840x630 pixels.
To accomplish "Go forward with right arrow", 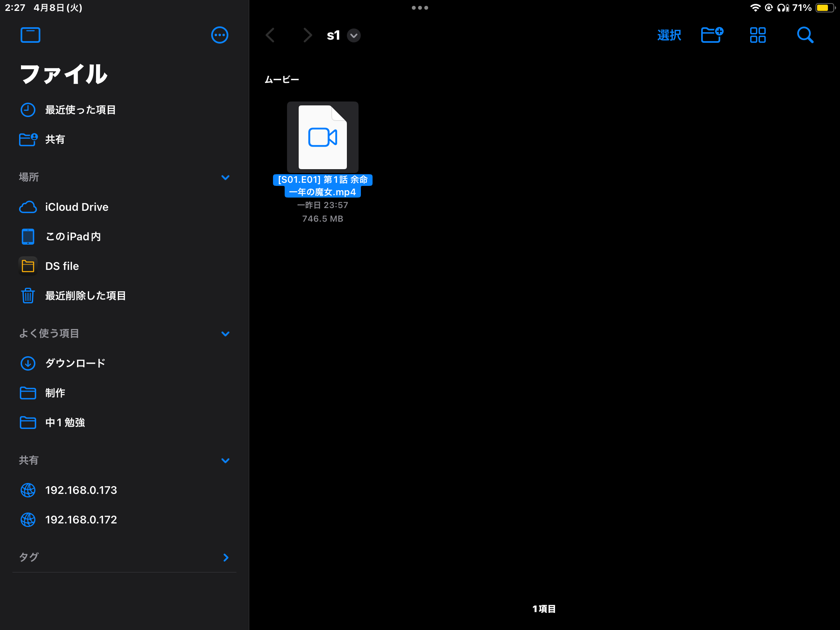I will click(x=307, y=35).
